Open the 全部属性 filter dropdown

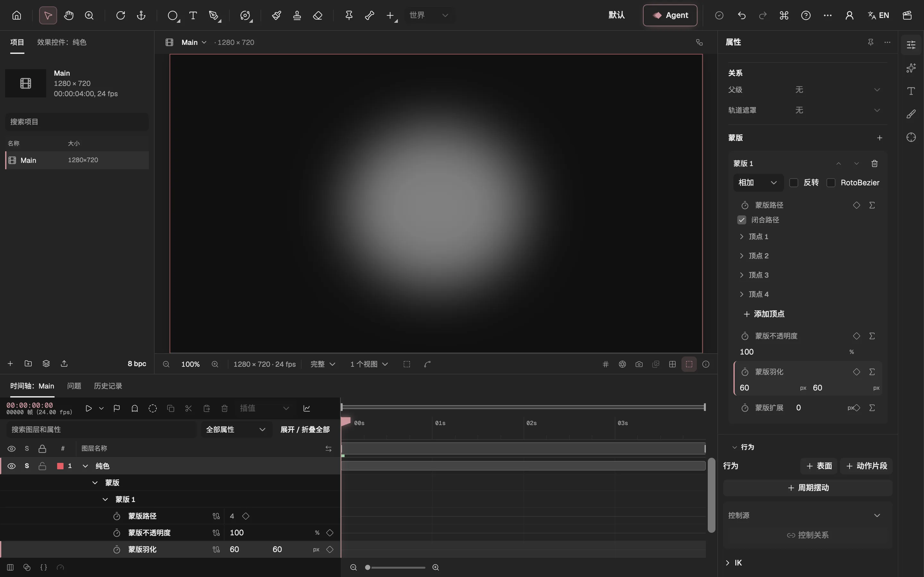236,429
